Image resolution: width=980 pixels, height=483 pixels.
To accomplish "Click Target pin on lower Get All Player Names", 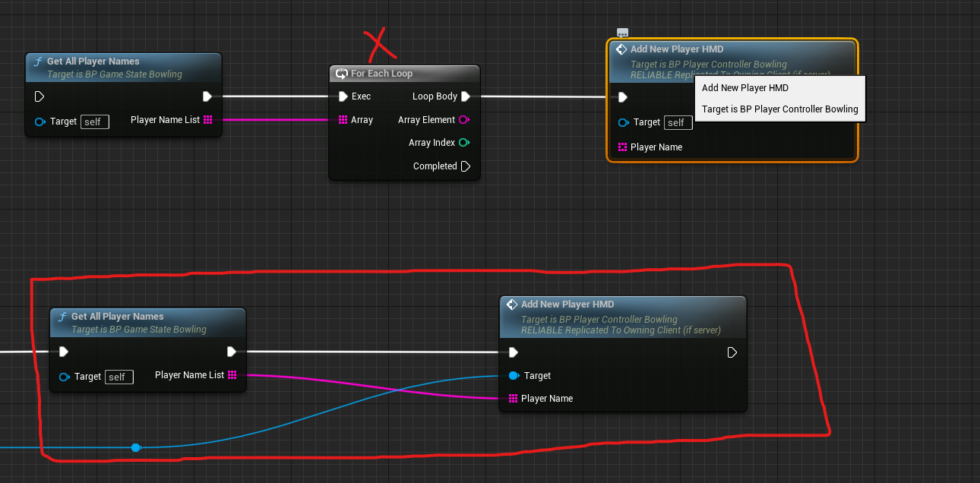I will click(65, 377).
